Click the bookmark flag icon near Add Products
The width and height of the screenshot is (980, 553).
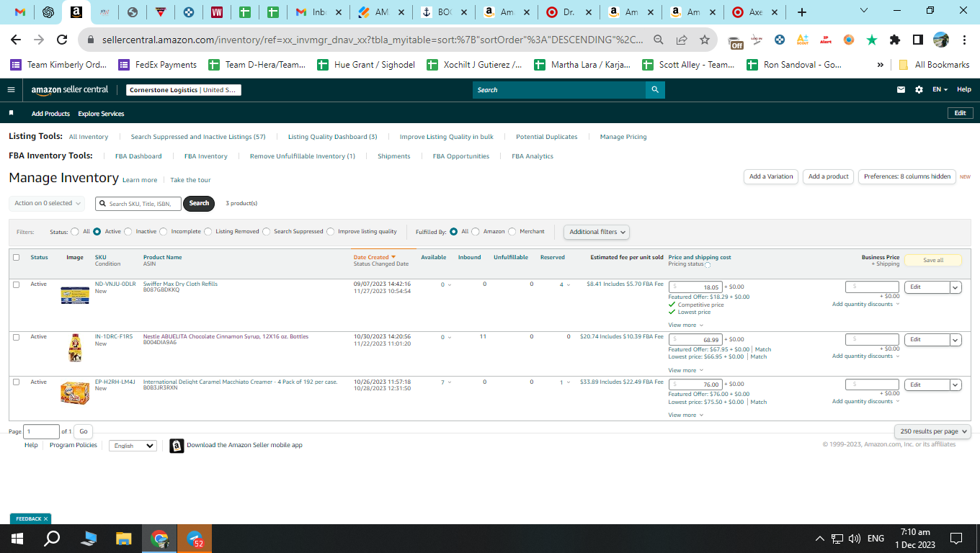click(x=11, y=113)
